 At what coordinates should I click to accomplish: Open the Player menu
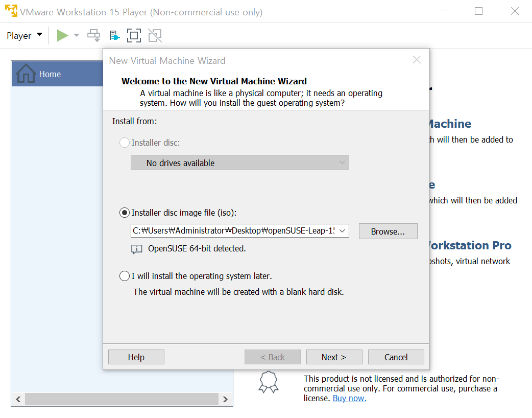point(25,35)
